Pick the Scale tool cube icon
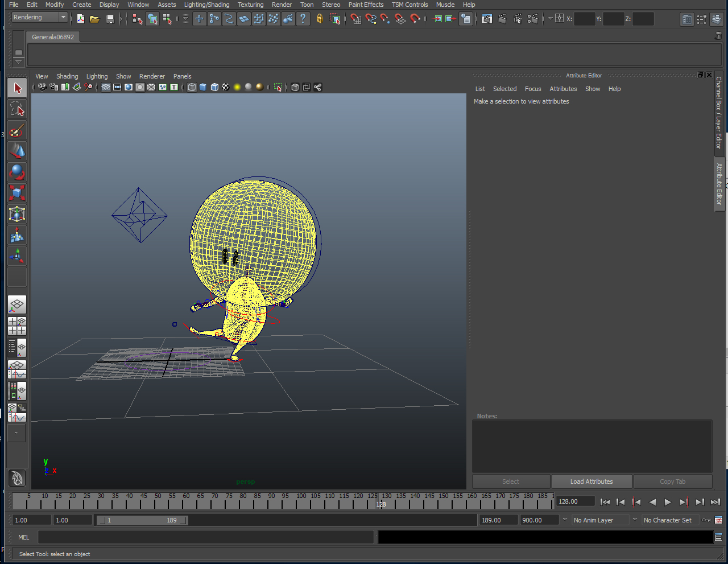The width and height of the screenshot is (728, 564). point(17,193)
